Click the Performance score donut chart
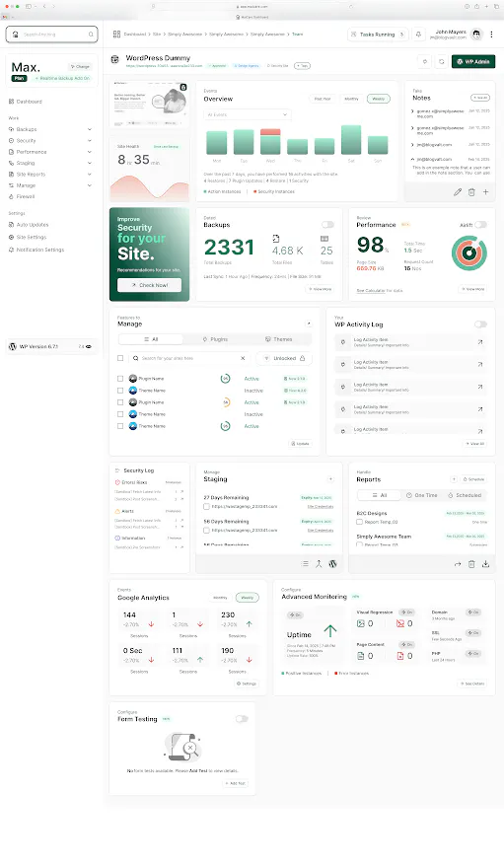504x864 pixels. coord(469,252)
